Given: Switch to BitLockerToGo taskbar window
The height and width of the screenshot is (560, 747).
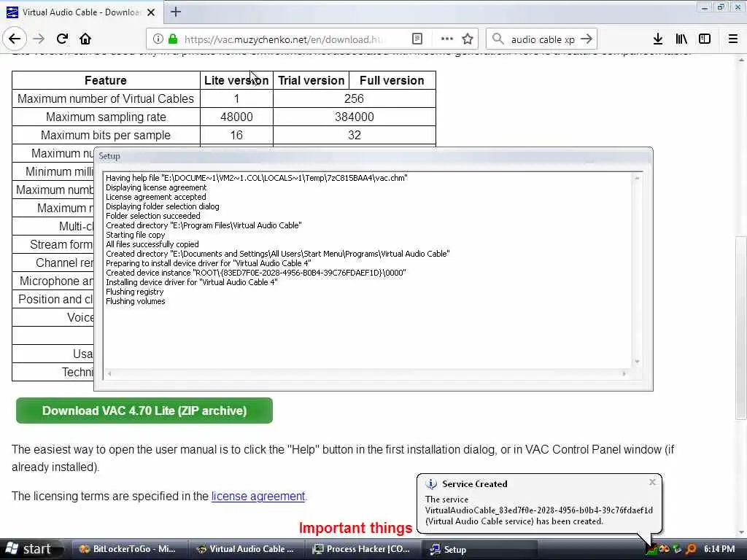Looking at the screenshot, I should coord(128,549).
